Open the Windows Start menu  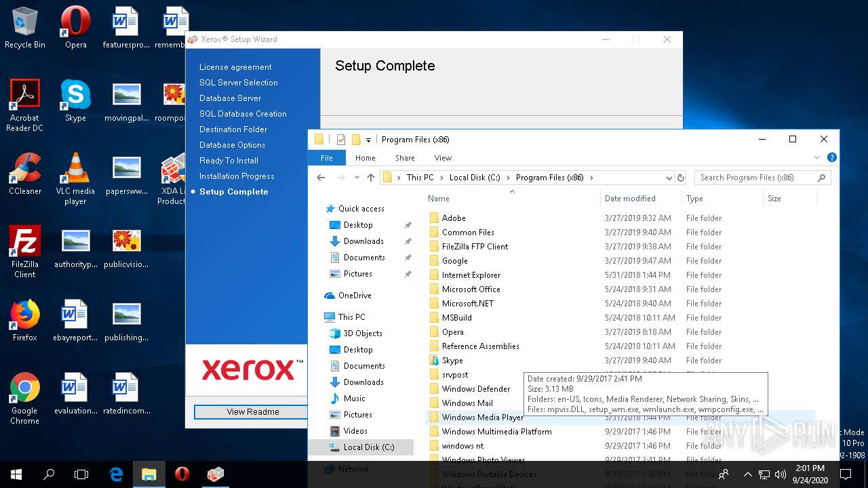tap(16, 474)
